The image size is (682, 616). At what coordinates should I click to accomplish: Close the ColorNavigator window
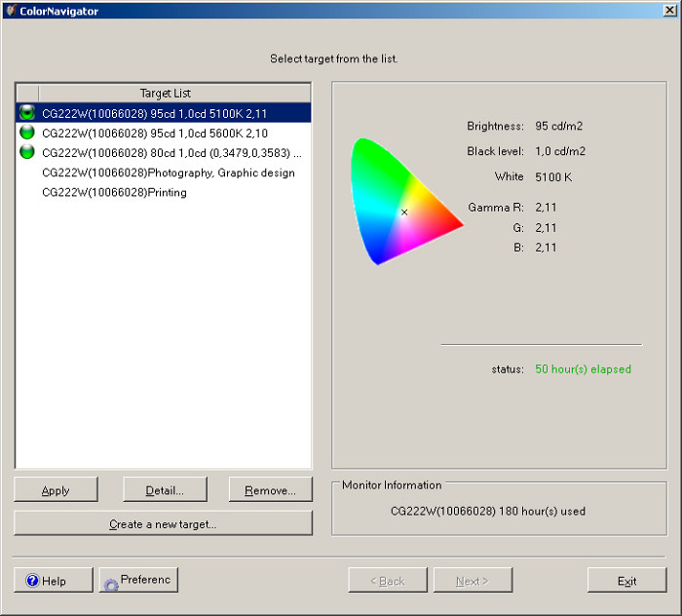pos(669,11)
